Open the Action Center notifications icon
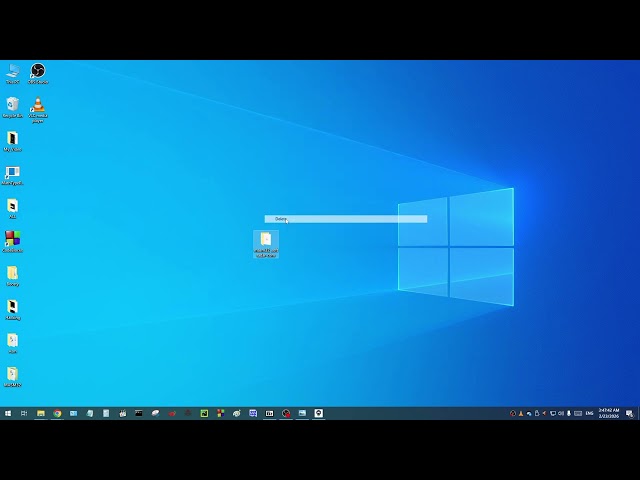 (x=629, y=413)
